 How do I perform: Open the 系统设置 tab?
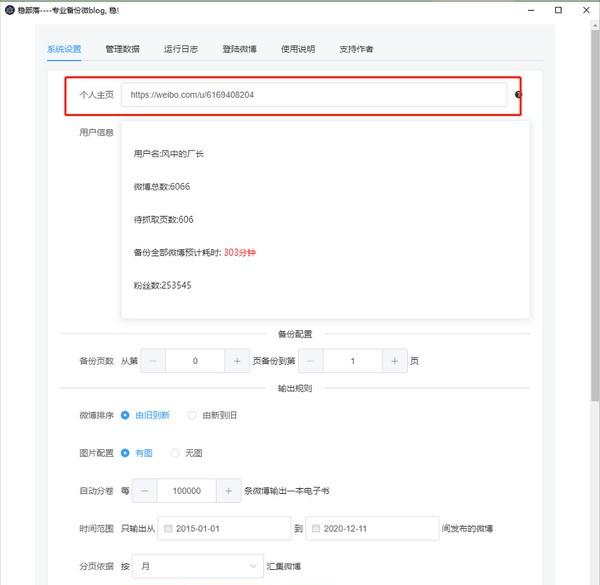tap(64, 49)
